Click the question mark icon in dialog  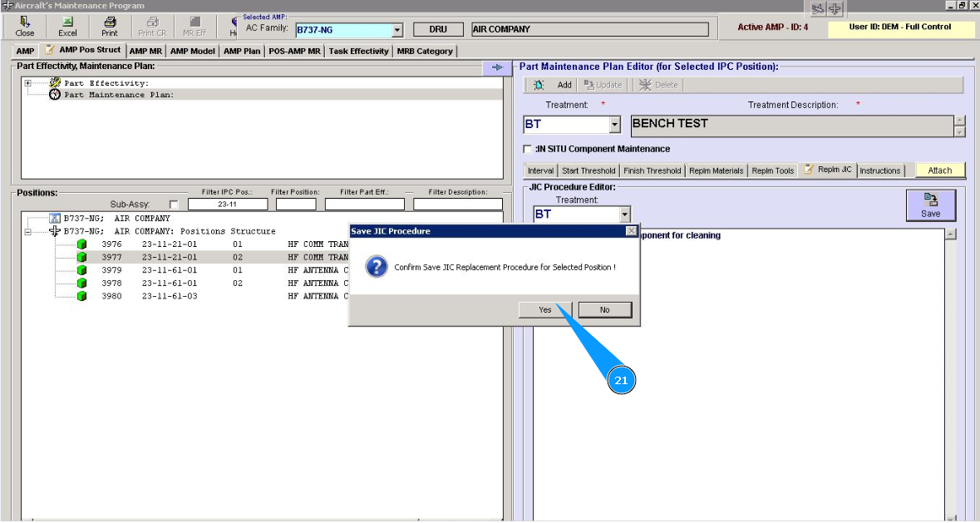click(x=377, y=267)
